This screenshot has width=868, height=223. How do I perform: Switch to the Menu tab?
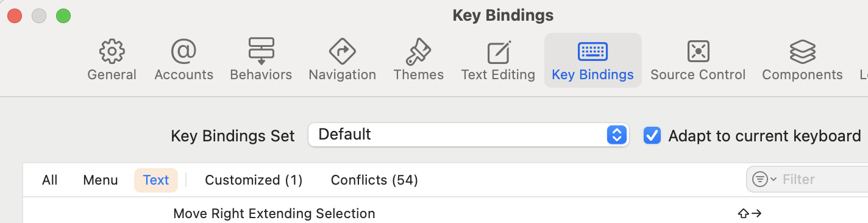101,180
